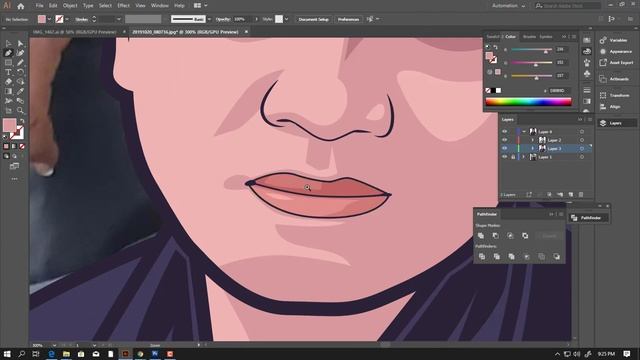Screen dimensions: 640x360
Task: Select the Rectangle tool
Action: click(x=9, y=63)
